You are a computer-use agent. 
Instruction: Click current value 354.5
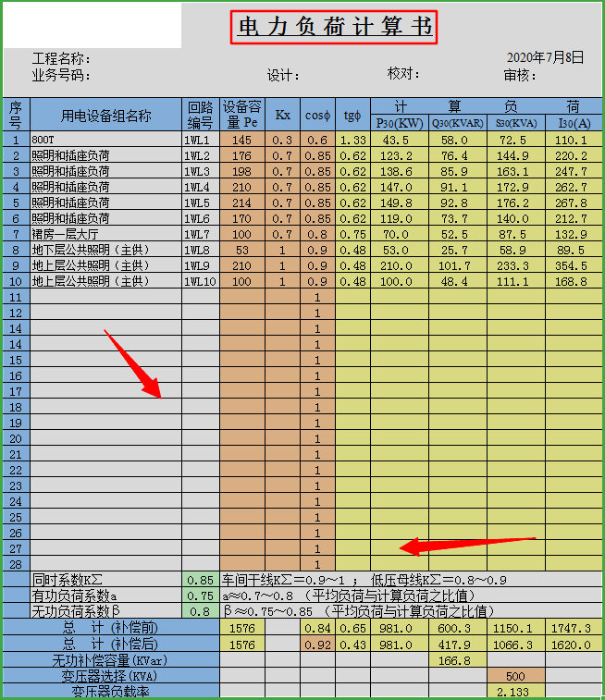574,265
